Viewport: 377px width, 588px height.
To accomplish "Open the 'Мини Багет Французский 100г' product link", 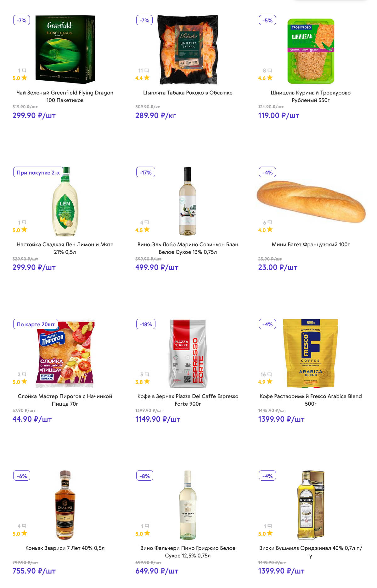I will tap(311, 244).
